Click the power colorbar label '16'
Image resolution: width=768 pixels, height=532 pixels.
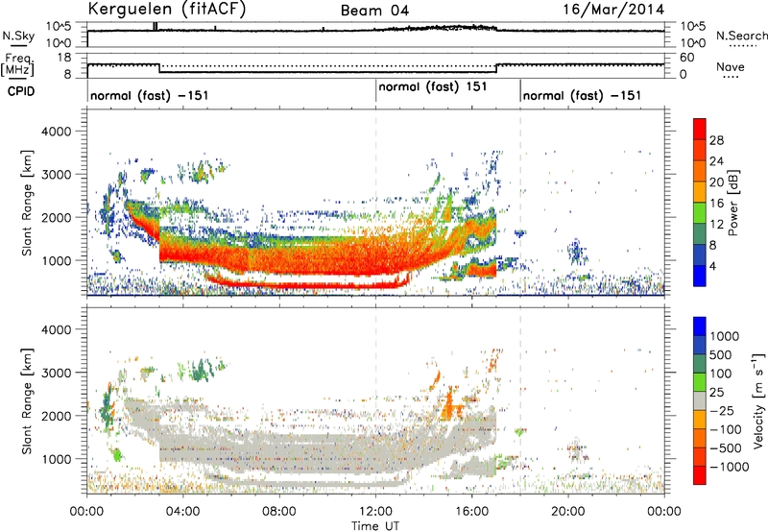point(716,204)
